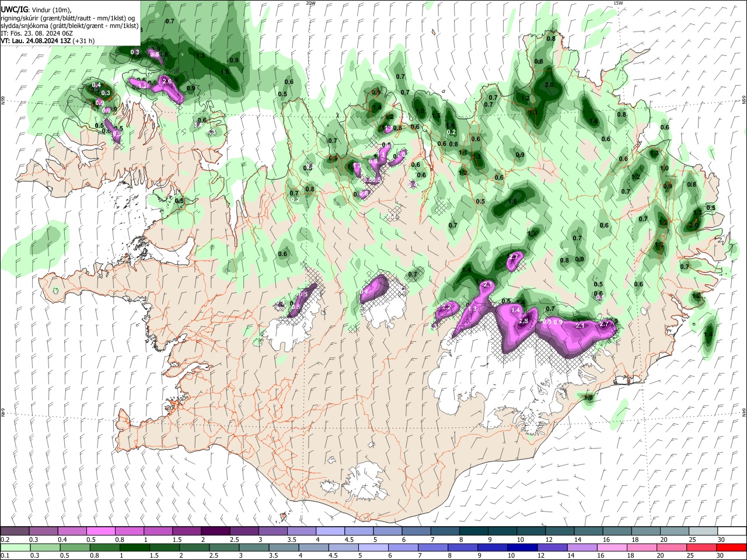Click the '2.2' value on the small purple patch

448,307
